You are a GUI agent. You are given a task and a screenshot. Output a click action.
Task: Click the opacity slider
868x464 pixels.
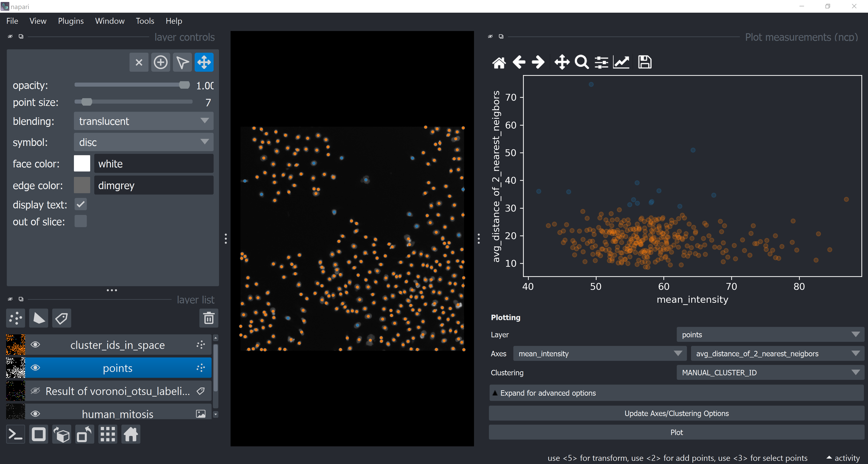tap(132, 85)
